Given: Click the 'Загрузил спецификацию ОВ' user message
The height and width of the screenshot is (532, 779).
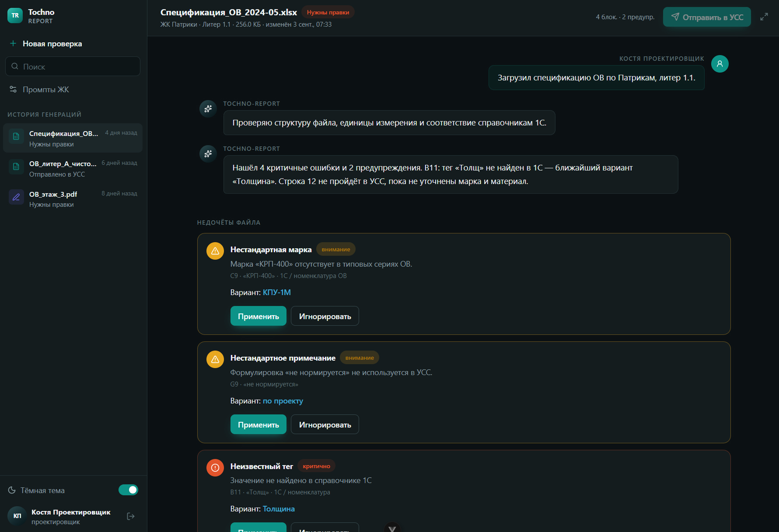Looking at the screenshot, I should (x=597, y=78).
